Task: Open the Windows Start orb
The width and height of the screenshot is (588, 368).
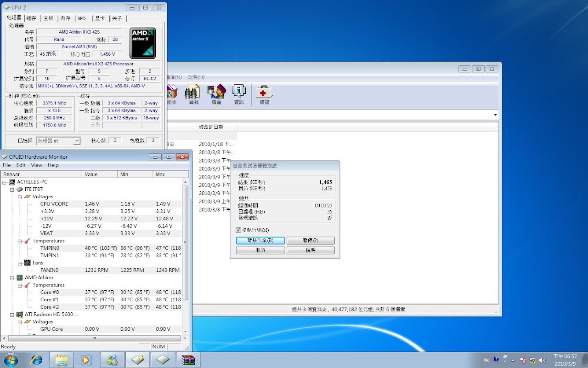Action: (x=11, y=360)
